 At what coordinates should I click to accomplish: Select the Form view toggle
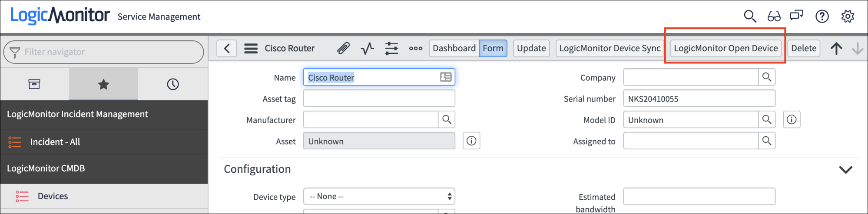(493, 48)
